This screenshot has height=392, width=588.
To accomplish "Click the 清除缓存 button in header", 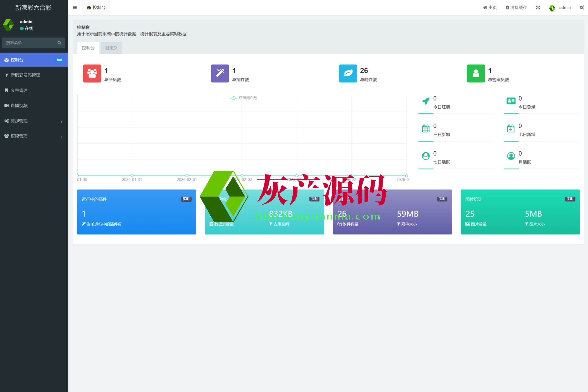I will [x=516, y=8].
